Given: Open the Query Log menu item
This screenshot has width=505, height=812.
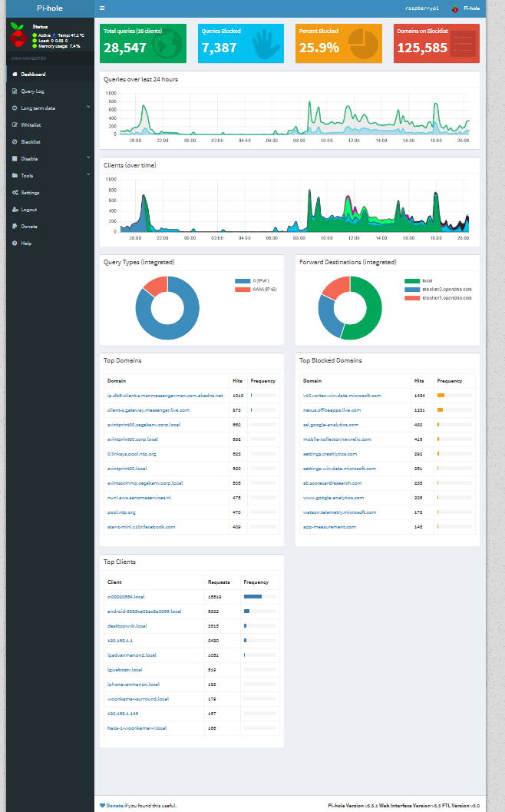Looking at the screenshot, I should point(50,91).
